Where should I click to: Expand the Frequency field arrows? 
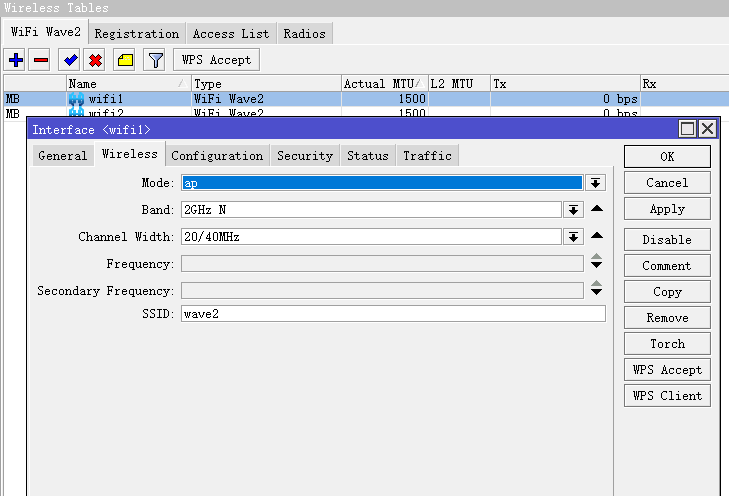(597, 263)
